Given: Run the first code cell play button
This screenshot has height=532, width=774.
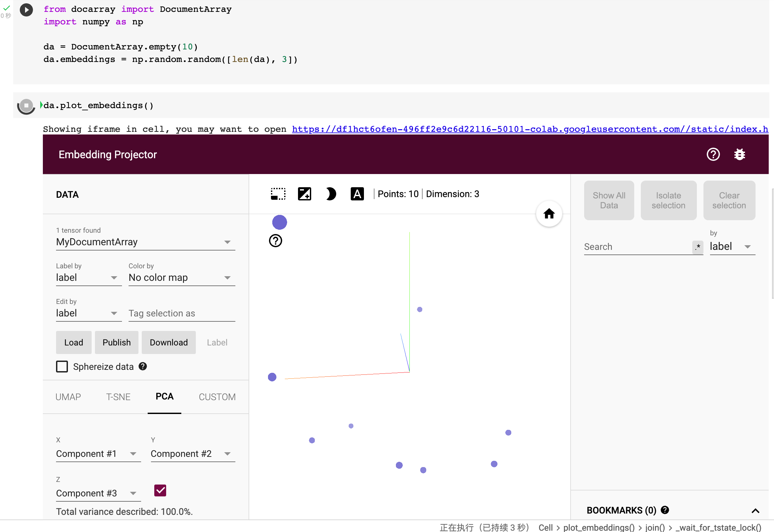Looking at the screenshot, I should (26, 10).
